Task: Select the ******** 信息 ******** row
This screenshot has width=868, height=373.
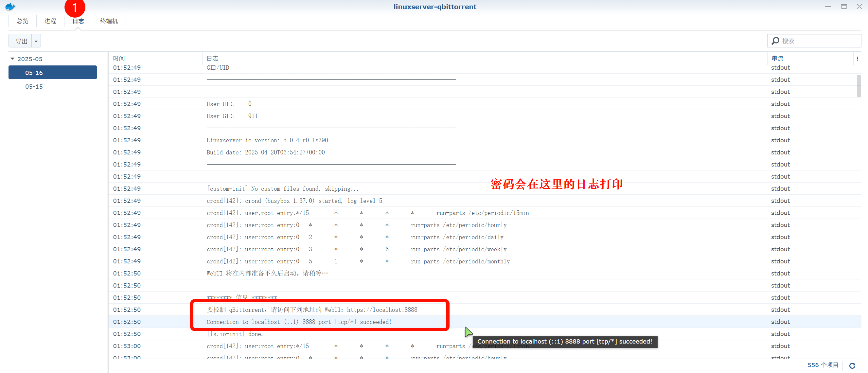Action: click(485, 297)
